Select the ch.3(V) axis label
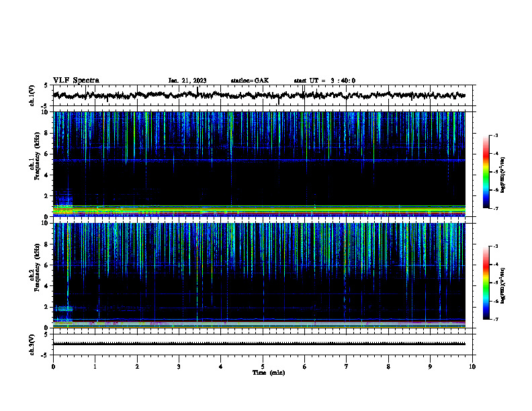 pos(32,345)
